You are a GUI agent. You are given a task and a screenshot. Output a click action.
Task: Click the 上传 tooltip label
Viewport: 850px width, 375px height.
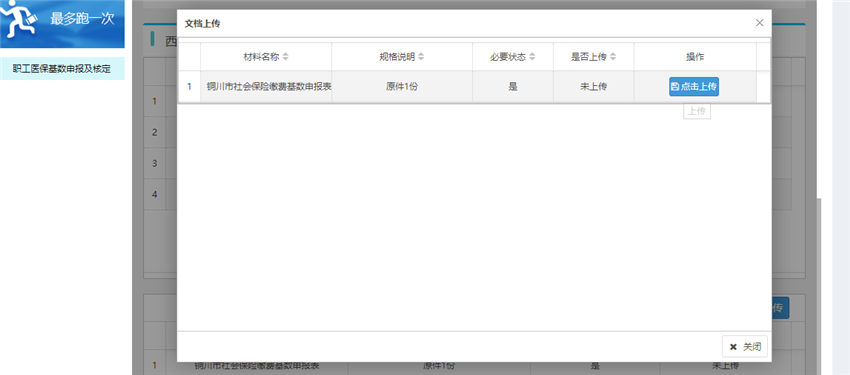click(697, 112)
